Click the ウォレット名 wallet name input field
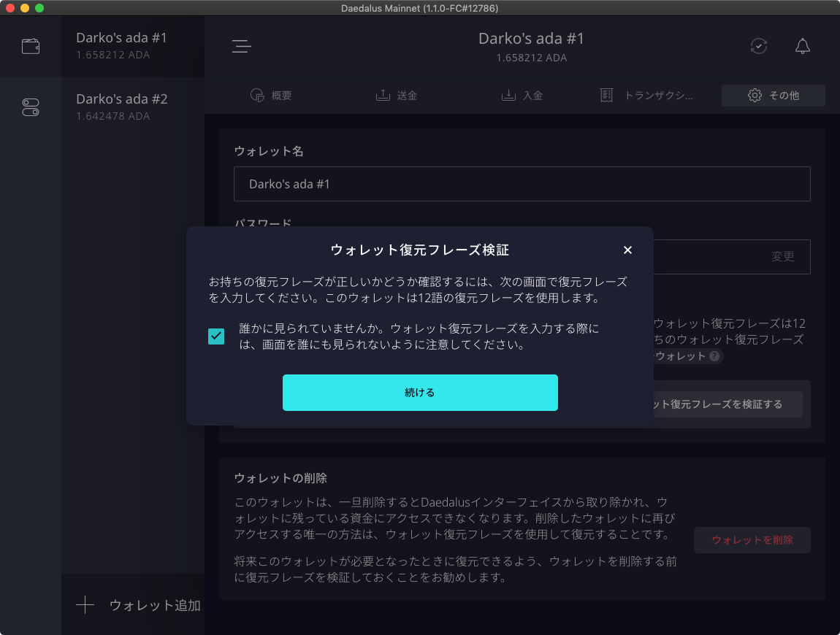Screen dimensions: 840x635 click(522, 184)
